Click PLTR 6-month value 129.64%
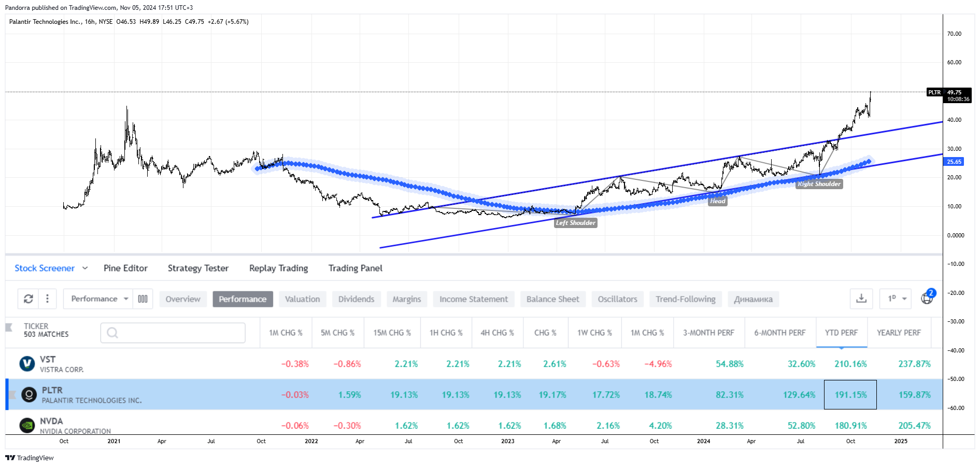The height and width of the screenshot is (467, 980). click(x=799, y=395)
